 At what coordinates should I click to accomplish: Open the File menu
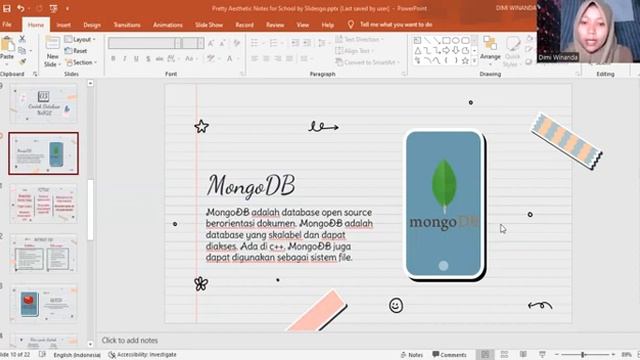[7, 24]
